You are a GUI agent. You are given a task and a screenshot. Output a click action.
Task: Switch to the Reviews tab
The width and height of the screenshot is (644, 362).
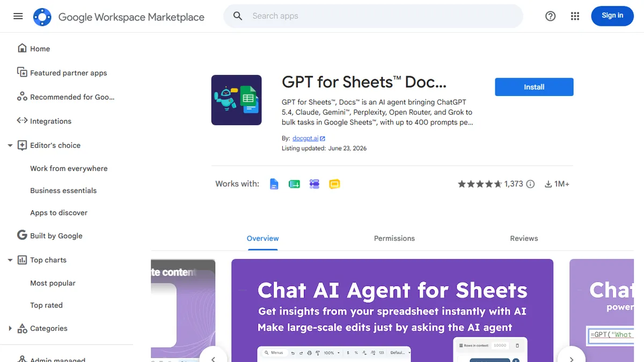[x=524, y=238]
